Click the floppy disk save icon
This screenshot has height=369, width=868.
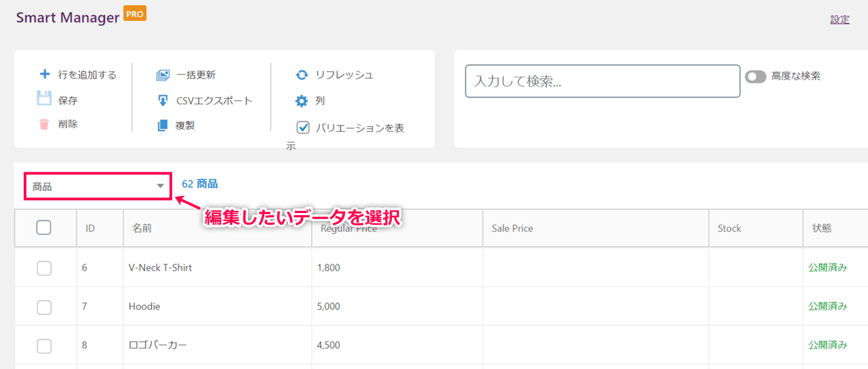coord(44,99)
